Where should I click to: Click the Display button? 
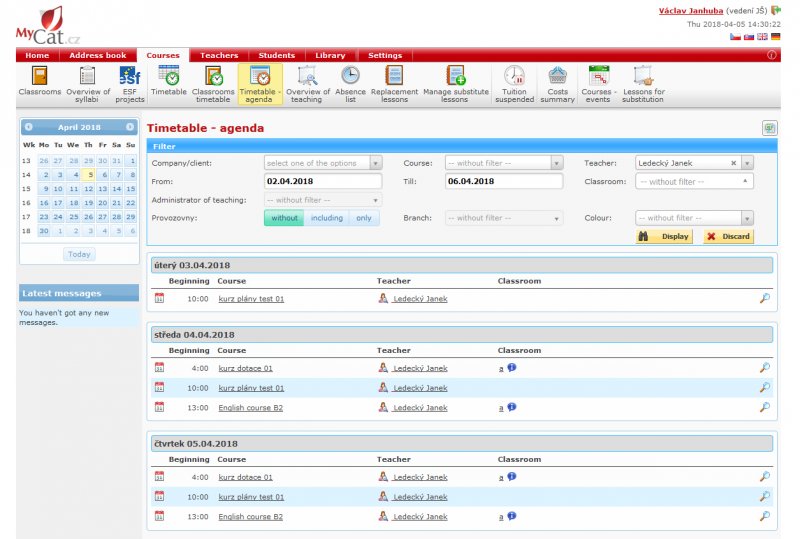[x=665, y=237]
